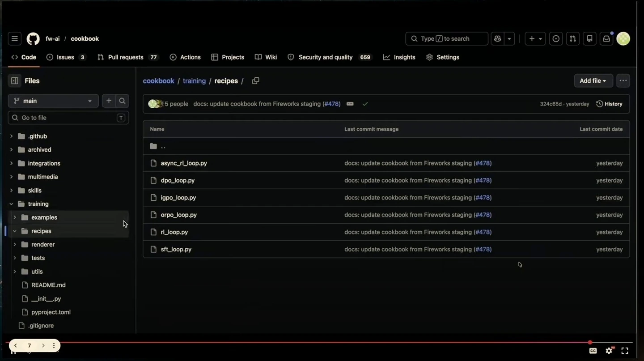Open the user avatar menu

pyautogui.click(x=623, y=39)
